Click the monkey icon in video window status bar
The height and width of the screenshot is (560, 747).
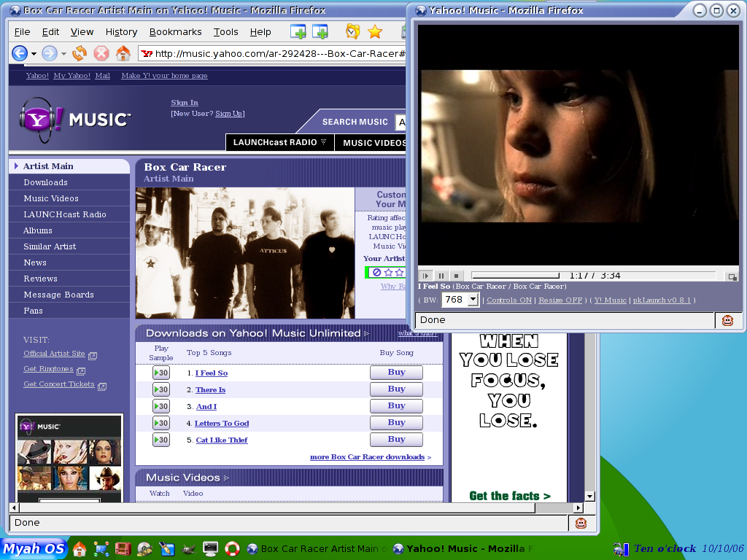(x=727, y=321)
